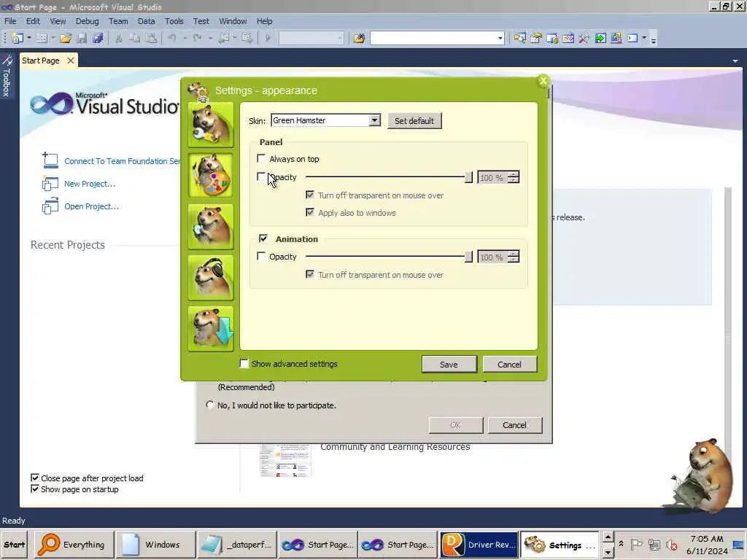
Task: Check Show advanced settings
Action: 244,364
